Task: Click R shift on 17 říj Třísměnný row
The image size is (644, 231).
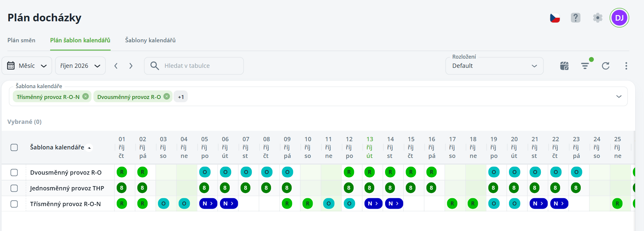Action: [x=452, y=203]
